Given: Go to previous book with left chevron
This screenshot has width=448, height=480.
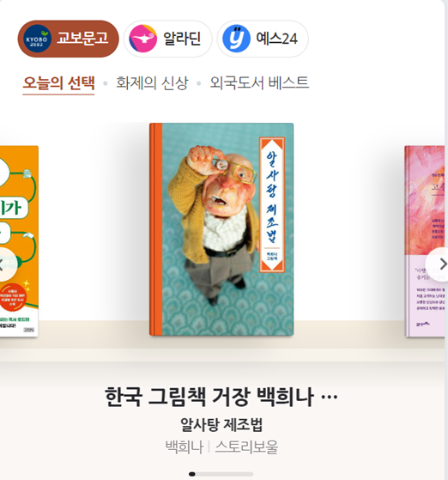Looking at the screenshot, I should [x=6, y=264].
